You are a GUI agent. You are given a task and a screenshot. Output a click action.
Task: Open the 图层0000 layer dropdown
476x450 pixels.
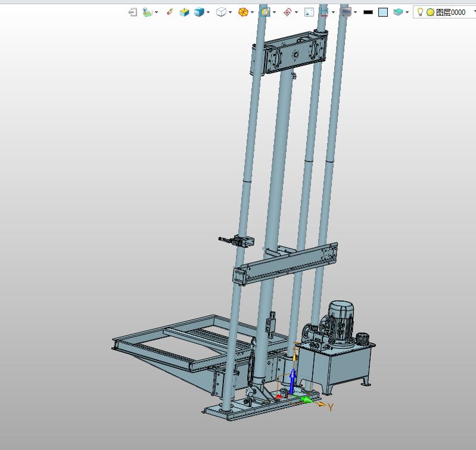click(x=474, y=12)
